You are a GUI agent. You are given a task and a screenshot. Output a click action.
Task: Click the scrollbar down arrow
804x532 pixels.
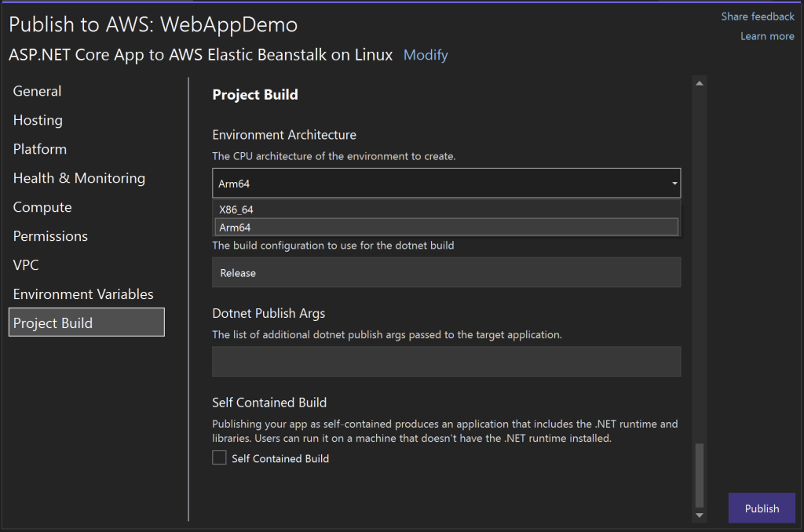point(699,516)
